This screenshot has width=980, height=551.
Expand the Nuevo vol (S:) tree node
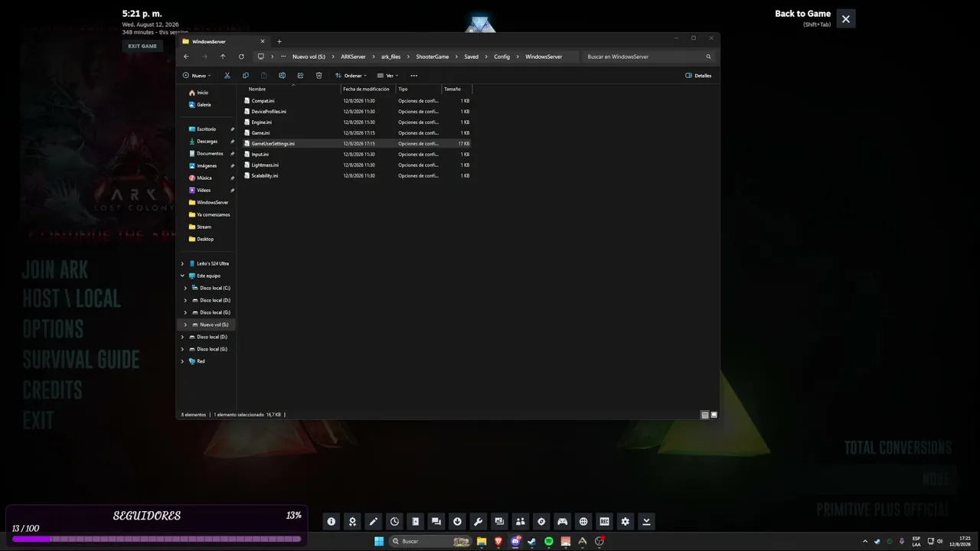pyautogui.click(x=185, y=324)
